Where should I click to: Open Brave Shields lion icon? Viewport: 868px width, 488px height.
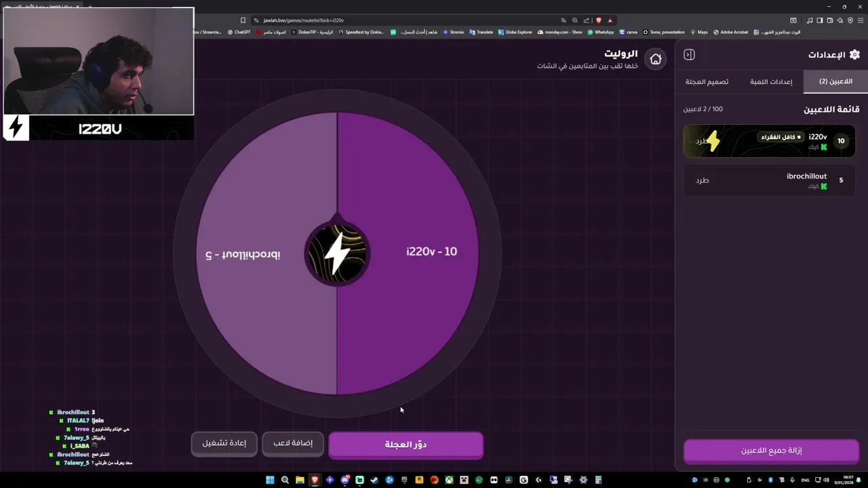598,20
